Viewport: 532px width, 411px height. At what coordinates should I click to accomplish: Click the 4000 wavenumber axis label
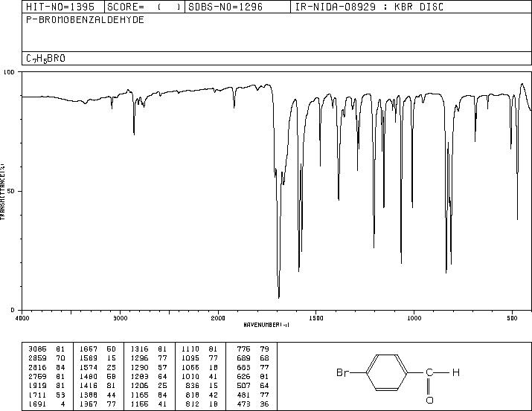coord(22,318)
